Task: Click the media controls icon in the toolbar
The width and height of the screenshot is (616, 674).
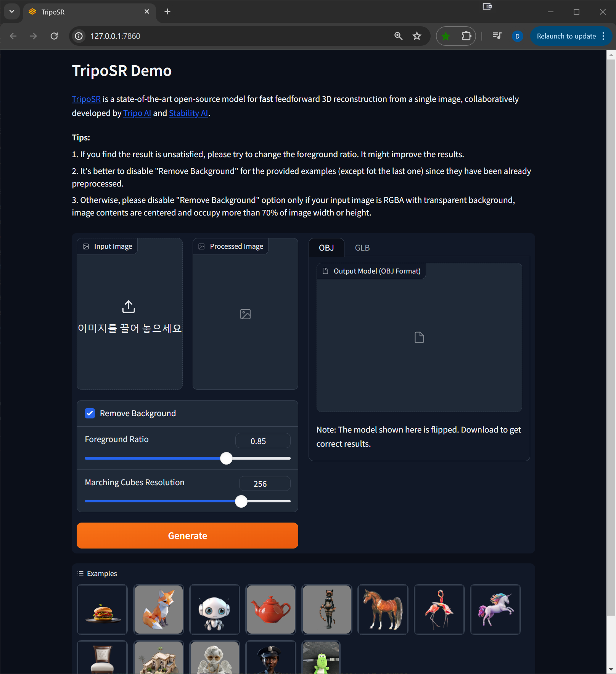Action: [x=496, y=36]
